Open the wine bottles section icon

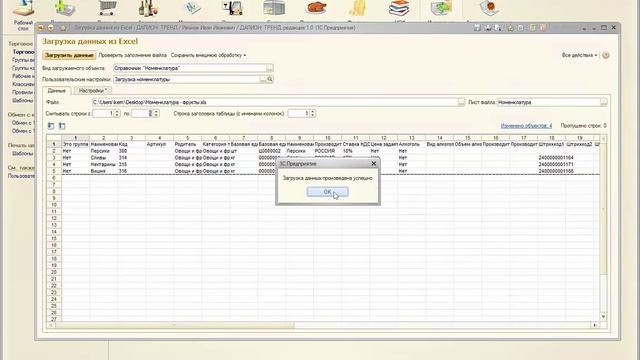pyautogui.click(x=148, y=8)
